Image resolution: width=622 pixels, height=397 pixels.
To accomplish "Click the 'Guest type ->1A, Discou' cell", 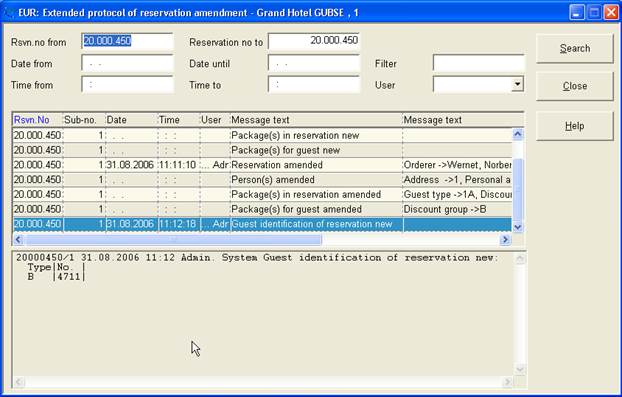I will pos(457,194).
